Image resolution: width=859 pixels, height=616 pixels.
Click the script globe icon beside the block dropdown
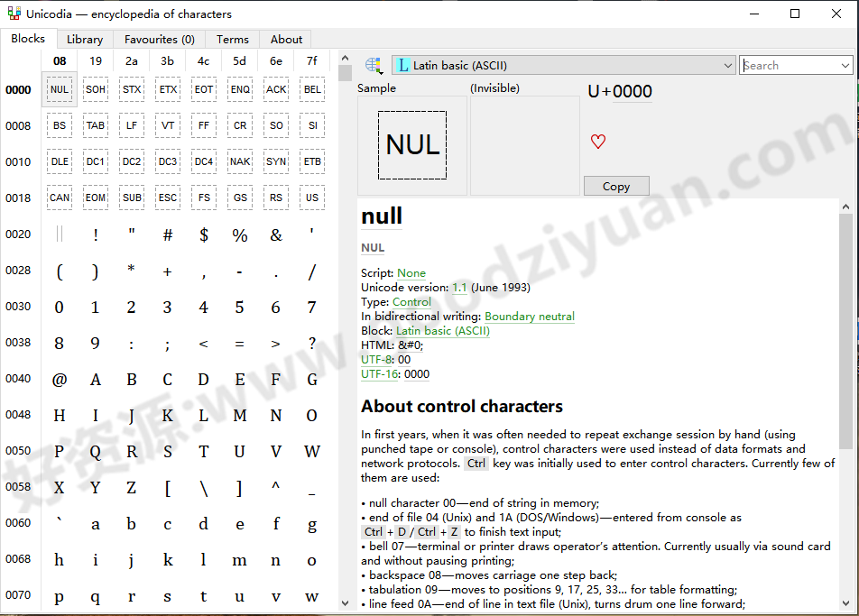point(374,64)
